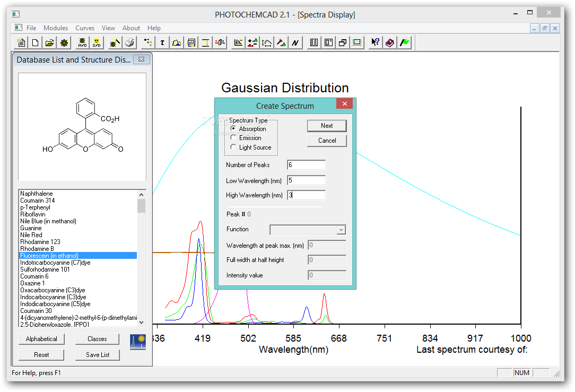The height and width of the screenshot is (392, 575).
Task: Open the File menu
Action: pos(31,28)
